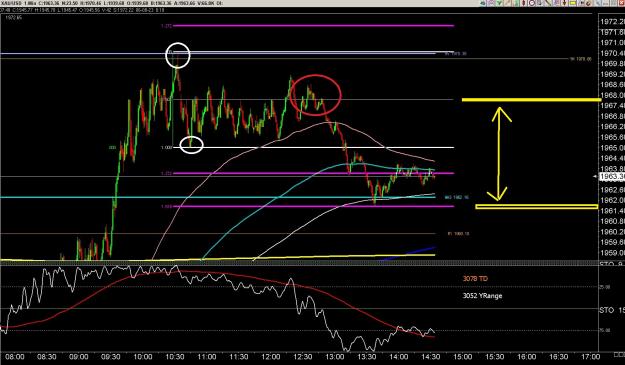Click the 1960.18 orange level label
The height and width of the screenshot is (365, 625).
click(x=458, y=234)
